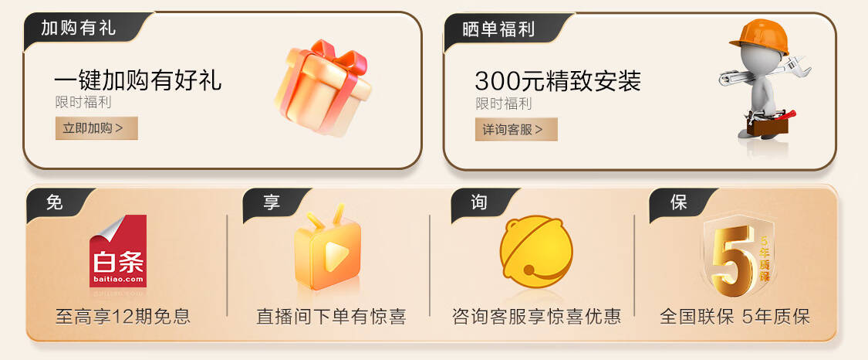This screenshot has height=360, width=868.
Task: Click the 保 corner tag
Action: tap(678, 202)
